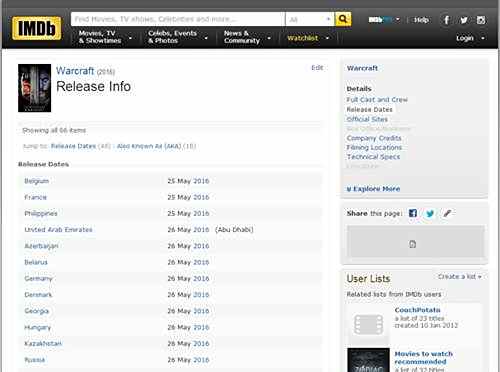The image size is (500, 372).
Task: Click Zodiac poster list thumbnail
Action: pyautogui.click(x=368, y=360)
